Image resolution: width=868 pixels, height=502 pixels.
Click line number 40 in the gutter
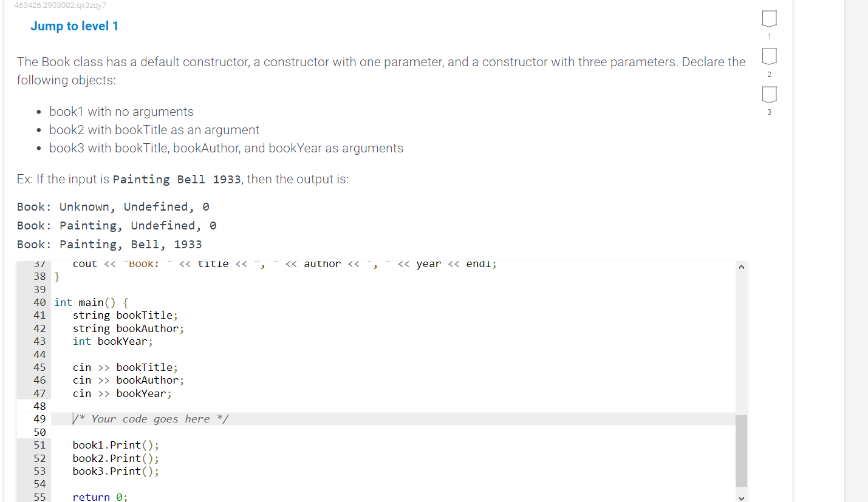coord(39,302)
